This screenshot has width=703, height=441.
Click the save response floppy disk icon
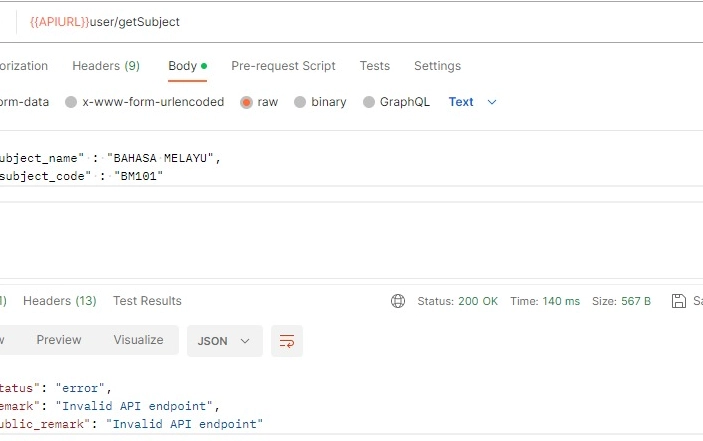680,301
